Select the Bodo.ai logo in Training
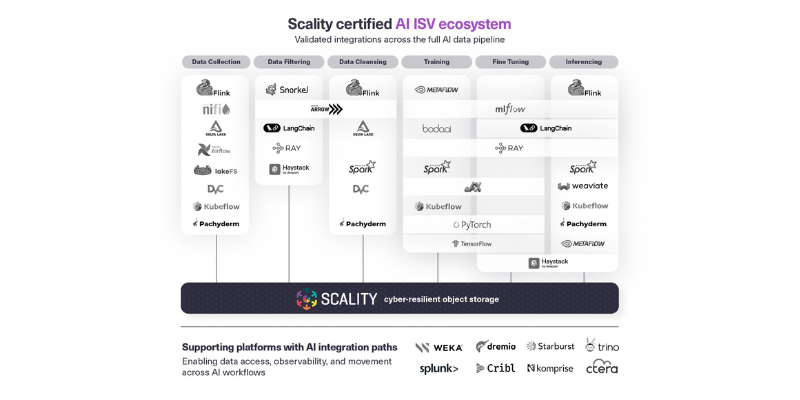This screenshot has width=800, height=400. click(437, 128)
